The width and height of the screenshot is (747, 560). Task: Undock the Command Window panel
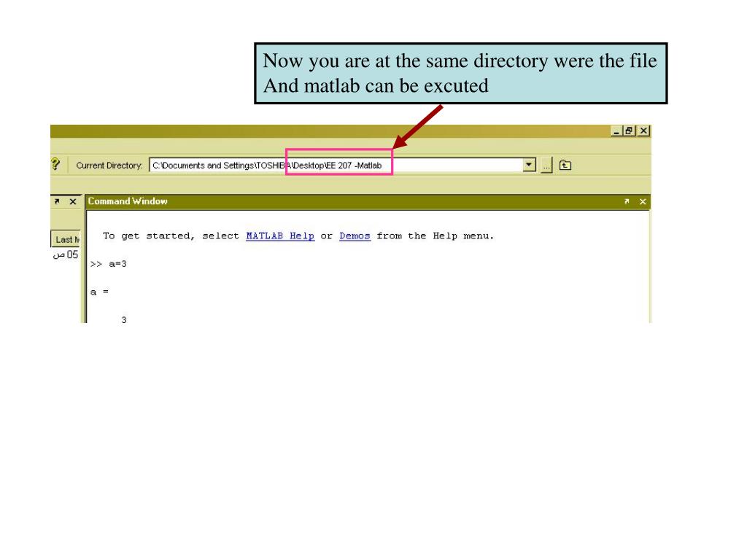pyautogui.click(x=627, y=201)
